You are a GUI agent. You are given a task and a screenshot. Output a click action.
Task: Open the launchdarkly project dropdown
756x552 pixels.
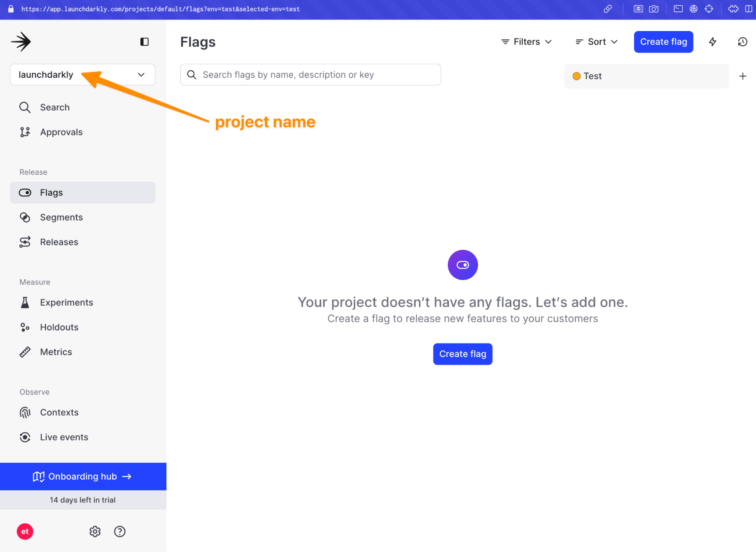point(82,75)
